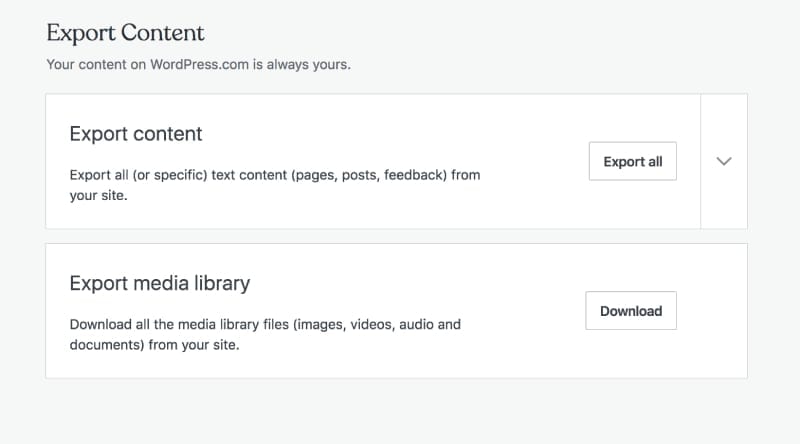Click the Export all button
Screen dimensions: 800x444
coord(633,161)
